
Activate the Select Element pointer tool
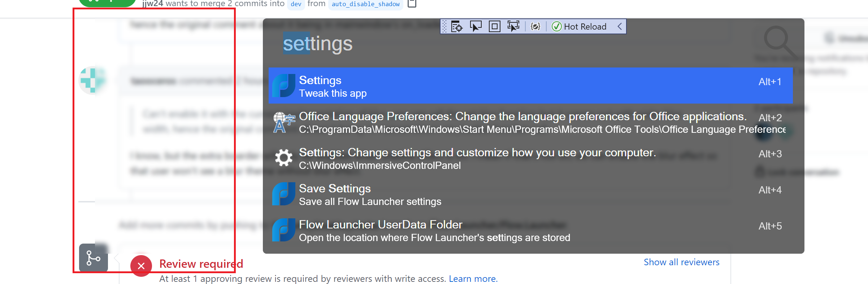point(476,27)
